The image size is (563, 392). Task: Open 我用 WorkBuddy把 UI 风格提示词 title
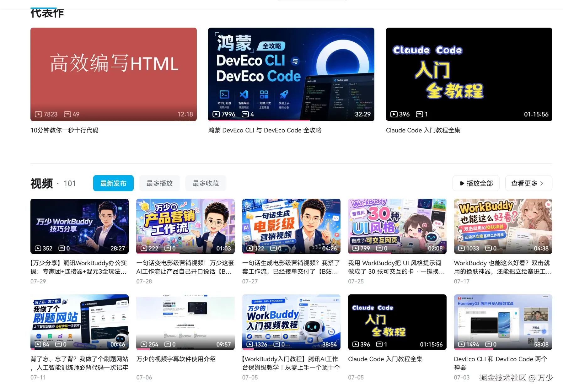(397, 267)
